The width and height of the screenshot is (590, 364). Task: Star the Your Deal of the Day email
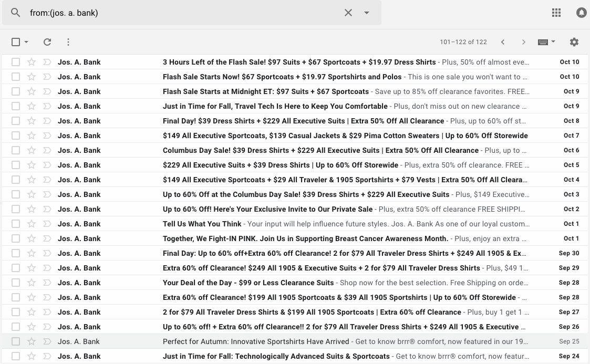coord(31,283)
